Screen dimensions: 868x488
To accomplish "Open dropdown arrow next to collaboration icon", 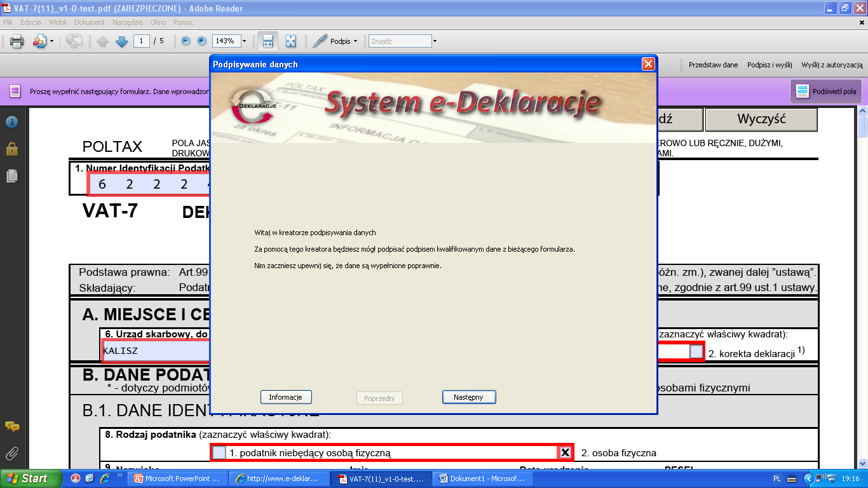I will (x=51, y=41).
